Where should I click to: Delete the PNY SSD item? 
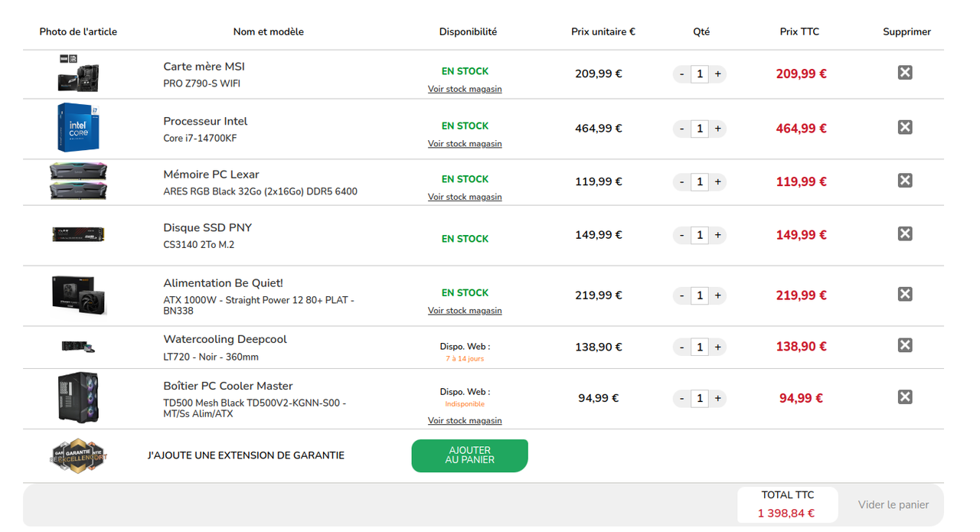point(905,233)
